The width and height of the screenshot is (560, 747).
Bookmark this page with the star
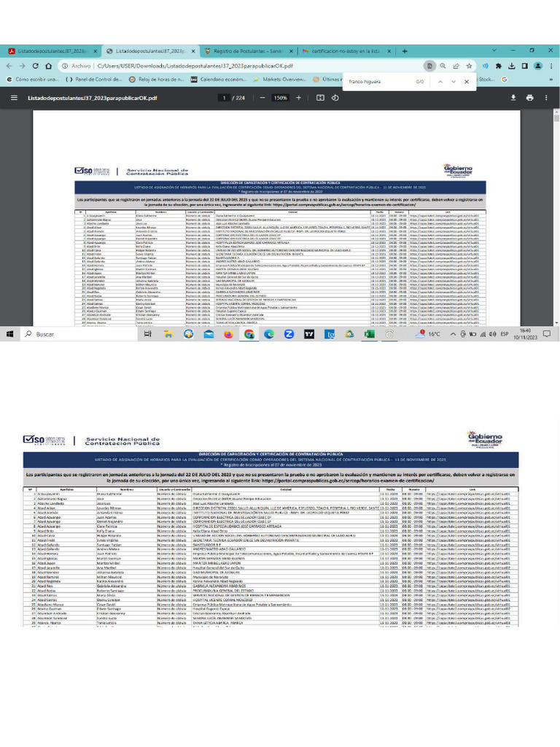469,66
